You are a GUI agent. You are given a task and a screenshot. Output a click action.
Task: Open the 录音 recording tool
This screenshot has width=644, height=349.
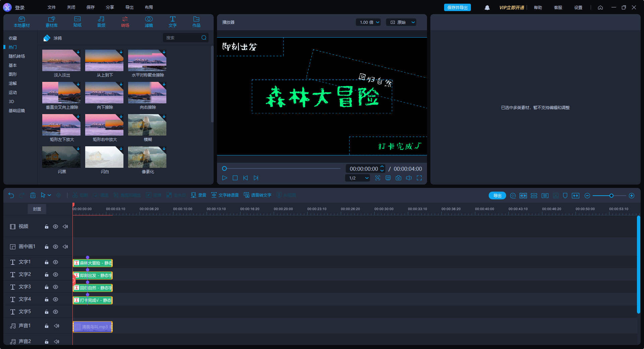click(199, 195)
